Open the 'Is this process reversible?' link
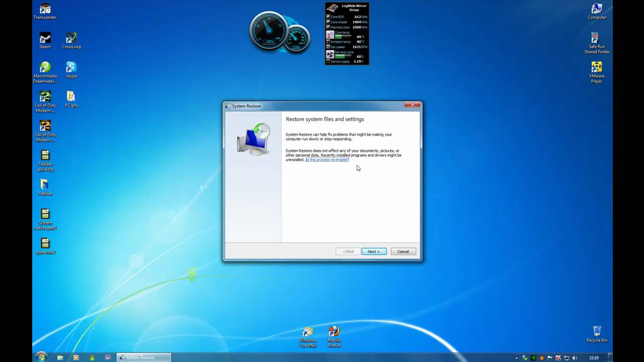This screenshot has height=362, width=644. 327,159
